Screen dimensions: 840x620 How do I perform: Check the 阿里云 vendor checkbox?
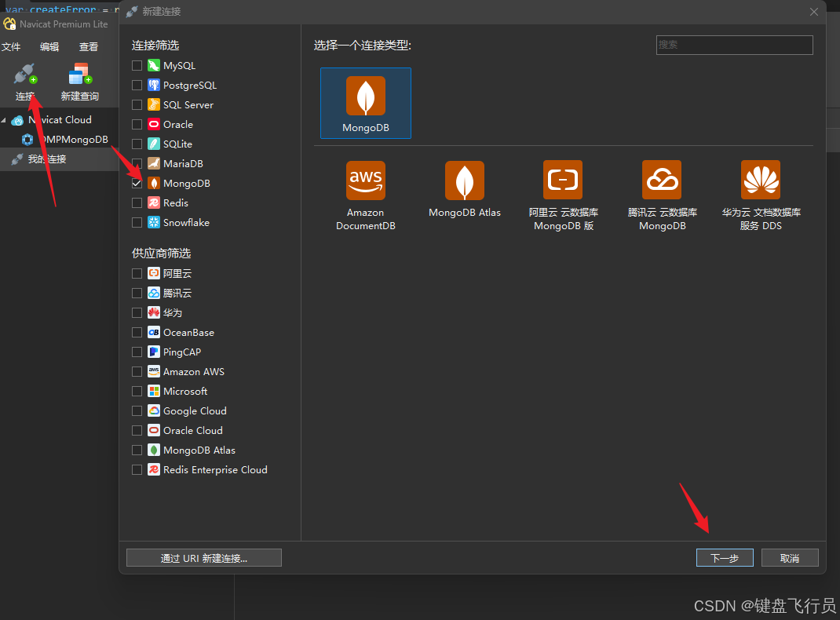click(x=137, y=274)
